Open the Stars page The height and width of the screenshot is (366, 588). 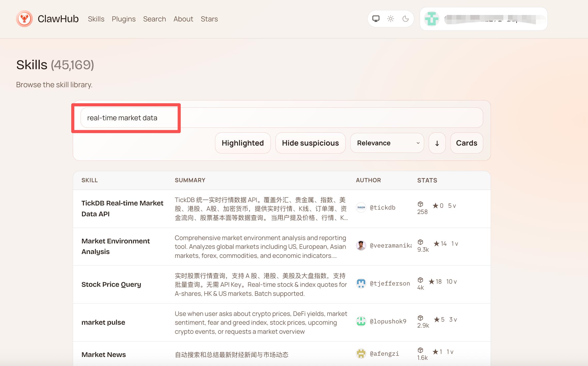[209, 19]
